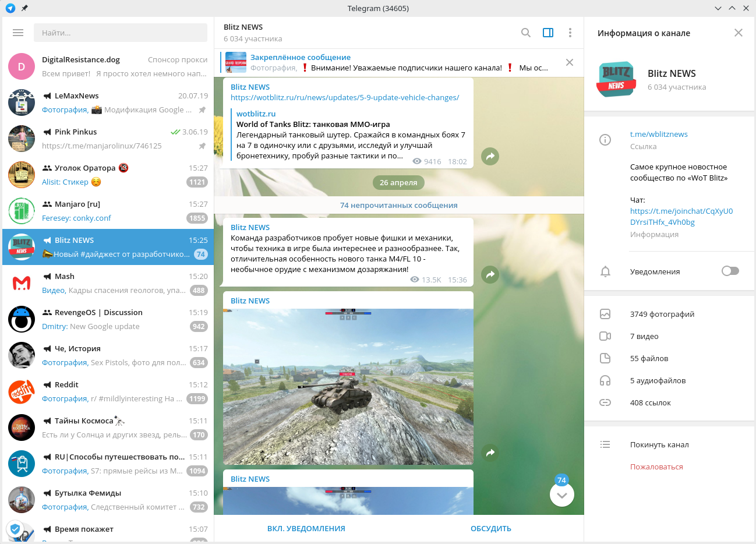Dismiss the pinned message bar
This screenshot has width=756, height=544.
pos(570,62)
